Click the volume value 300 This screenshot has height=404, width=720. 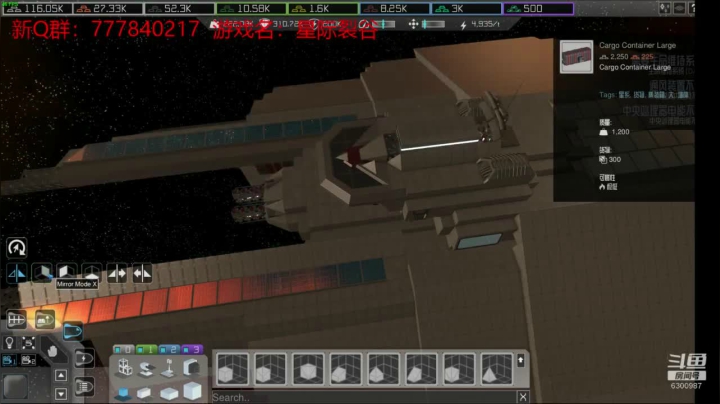pyautogui.click(x=614, y=159)
